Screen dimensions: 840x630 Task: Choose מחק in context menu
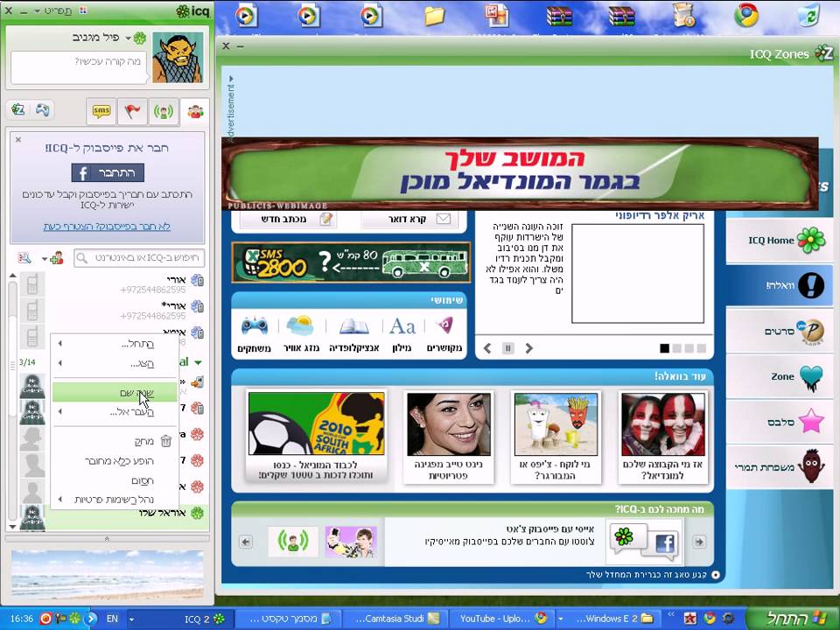coord(115,441)
